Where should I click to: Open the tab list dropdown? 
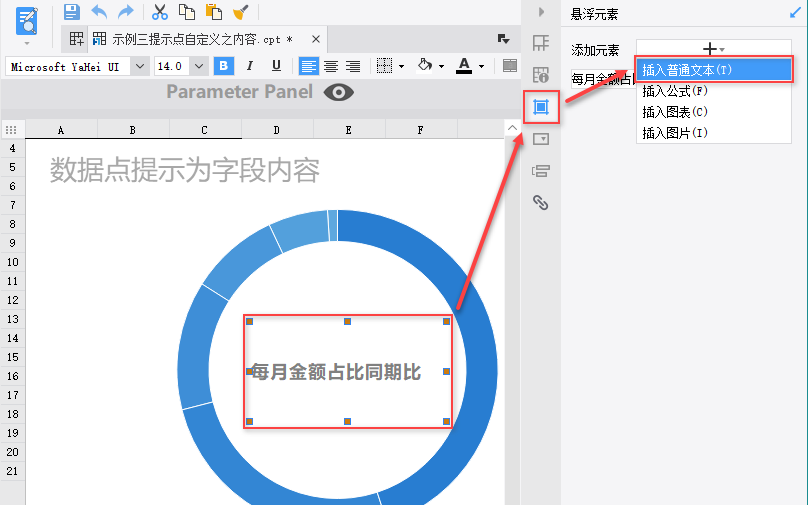503,39
